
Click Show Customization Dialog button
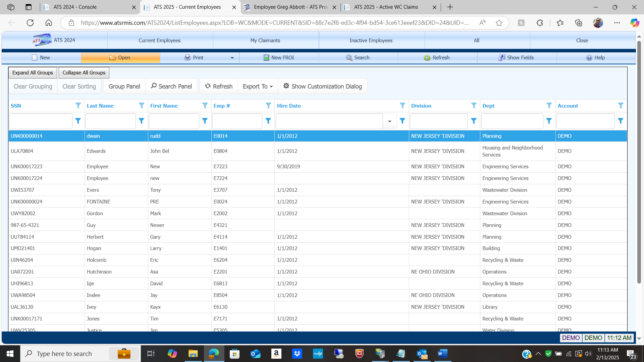pyautogui.click(x=322, y=86)
